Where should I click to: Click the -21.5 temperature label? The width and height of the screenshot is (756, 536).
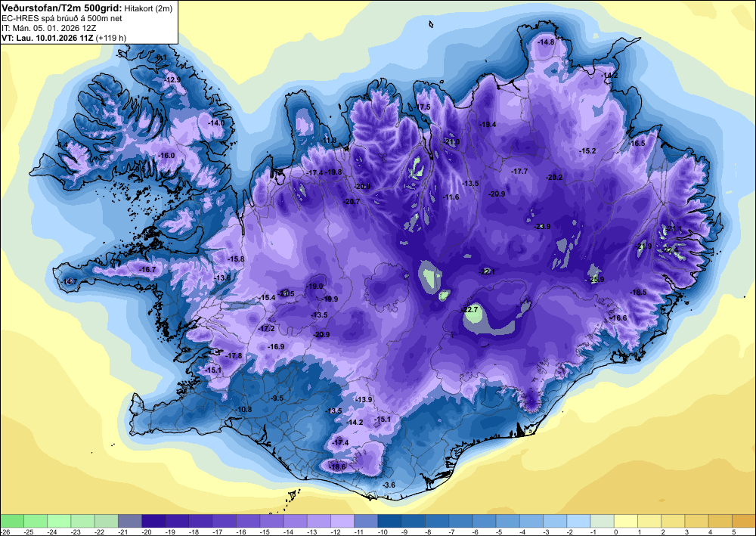click(x=286, y=293)
